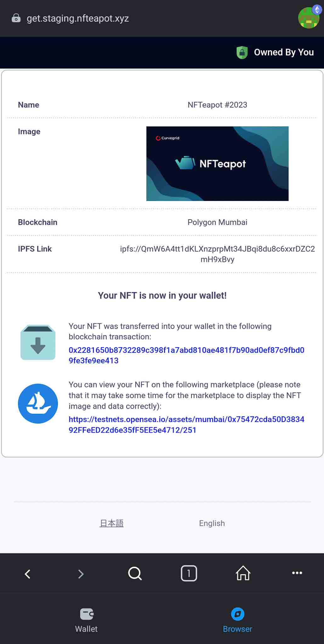Click the OpenSea sailboat logo
Viewport: 324px width, 644px height.
(x=38, y=403)
